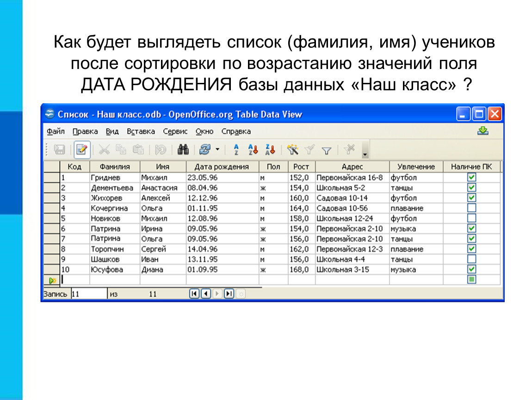Click the AutoFilter wand icon
This screenshot has height=400, width=532.
[x=292, y=150]
